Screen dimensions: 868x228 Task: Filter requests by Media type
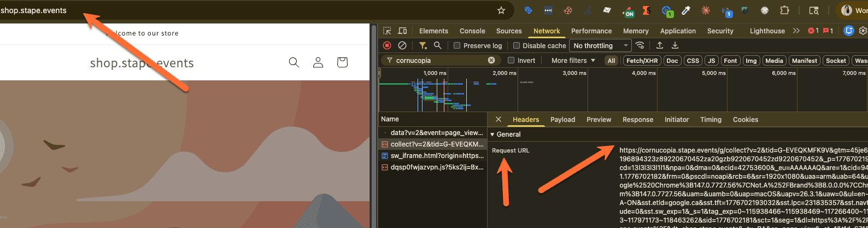coord(774,61)
